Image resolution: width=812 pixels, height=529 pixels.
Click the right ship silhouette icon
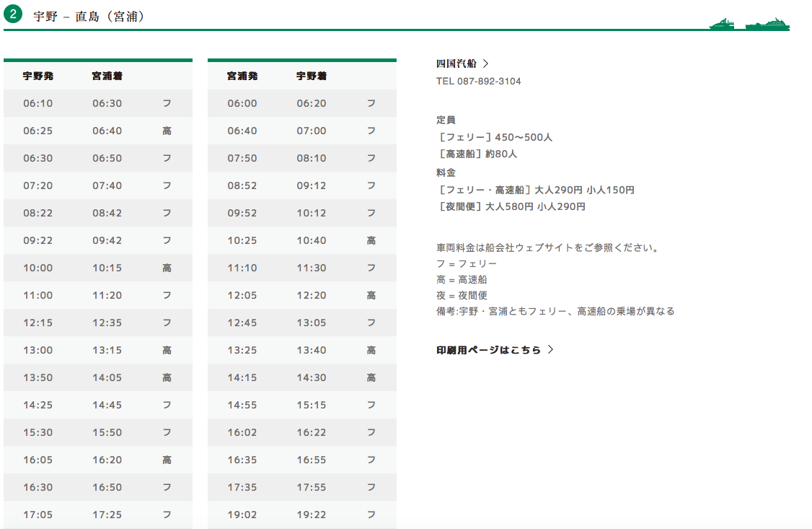click(x=767, y=25)
